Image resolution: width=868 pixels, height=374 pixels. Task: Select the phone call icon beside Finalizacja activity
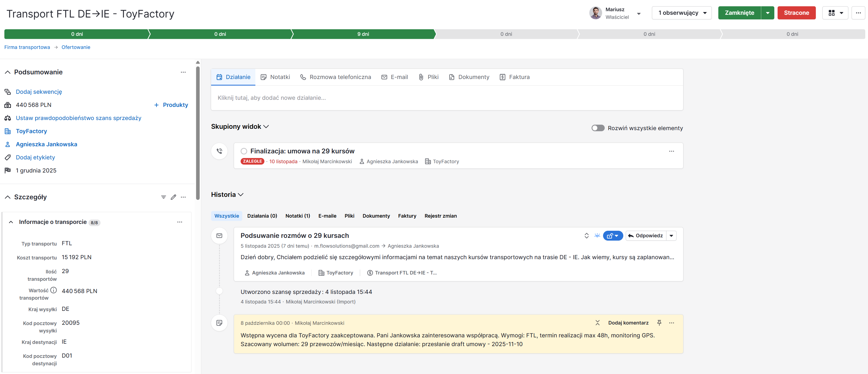(219, 151)
